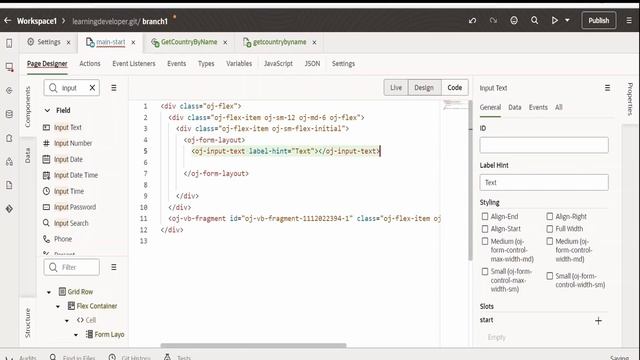Open the Page Designer tab
This screenshot has width=640, height=360.
[x=47, y=64]
